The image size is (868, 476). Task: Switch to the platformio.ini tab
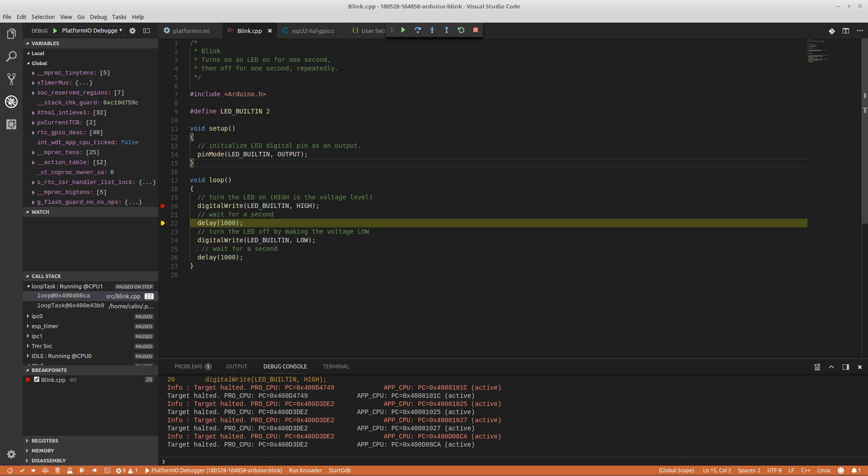190,31
